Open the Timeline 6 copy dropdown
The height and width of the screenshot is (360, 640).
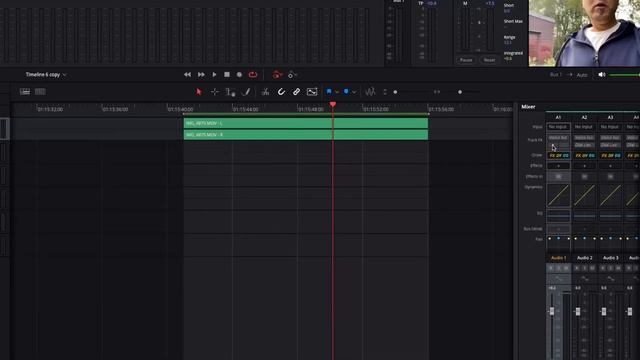click(x=46, y=75)
